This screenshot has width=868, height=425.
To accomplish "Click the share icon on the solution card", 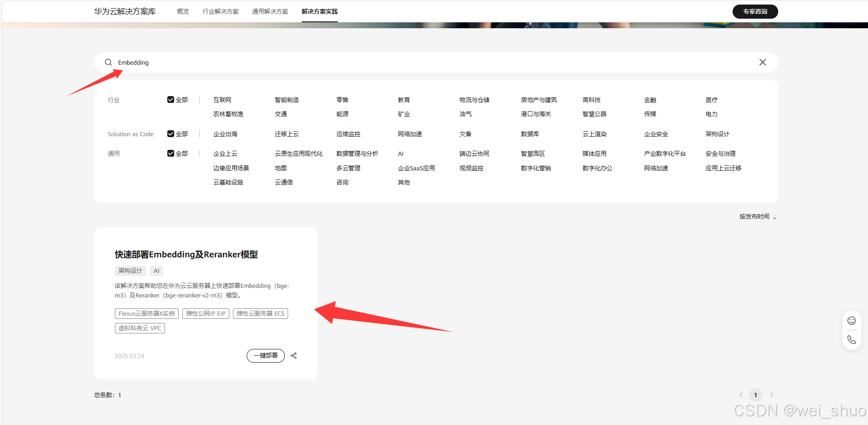I will click(x=294, y=356).
